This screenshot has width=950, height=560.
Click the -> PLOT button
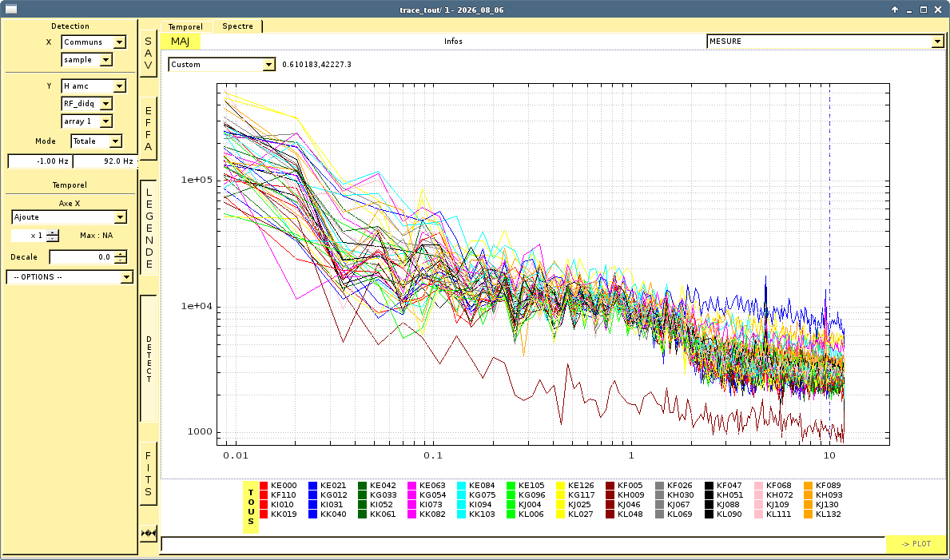[916, 544]
